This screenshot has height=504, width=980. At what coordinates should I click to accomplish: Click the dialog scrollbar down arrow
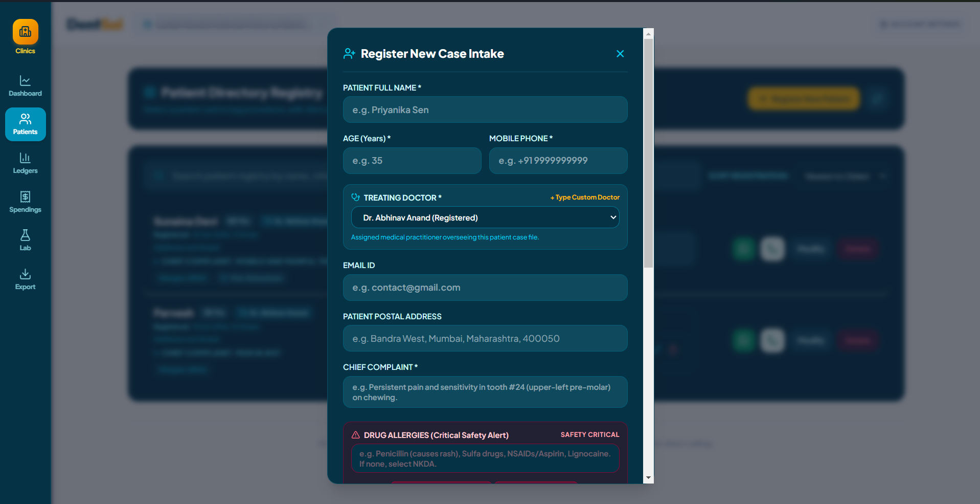(x=648, y=478)
